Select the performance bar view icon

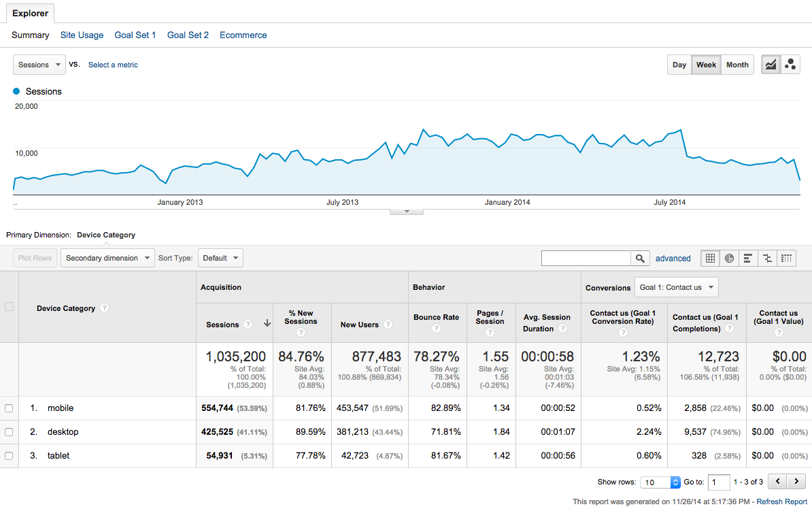pos(748,259)
